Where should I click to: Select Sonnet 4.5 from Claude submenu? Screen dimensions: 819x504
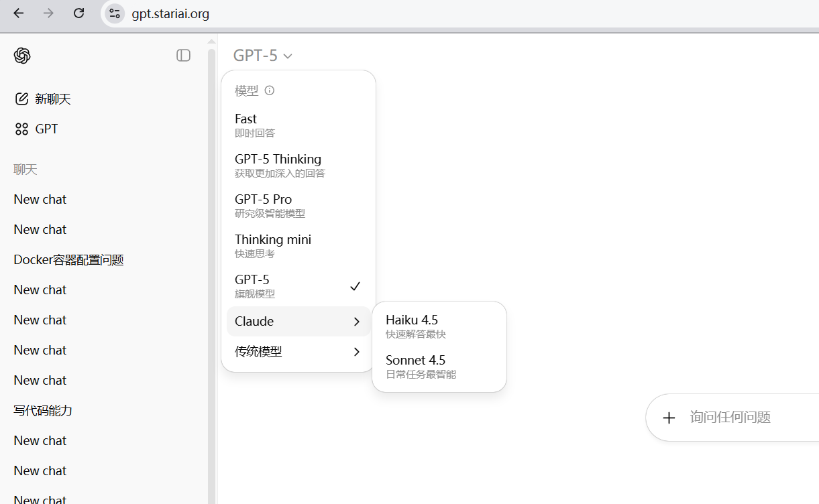[439, 366]
